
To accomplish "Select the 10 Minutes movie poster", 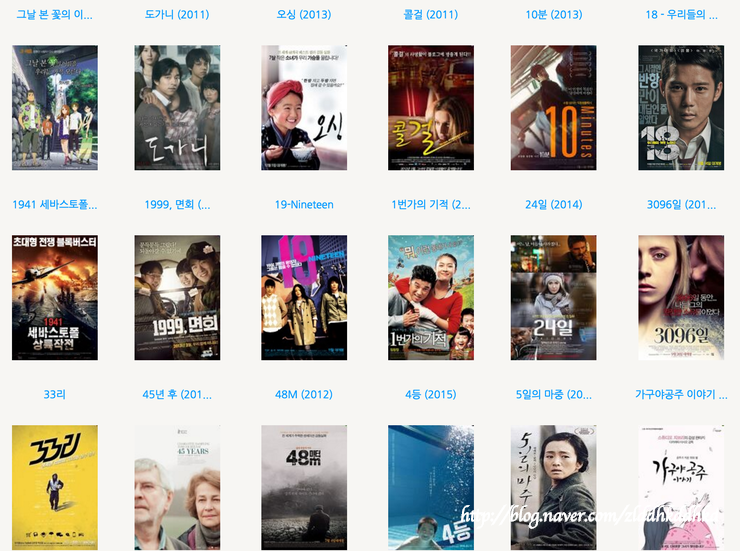I will tap(554, 108).
